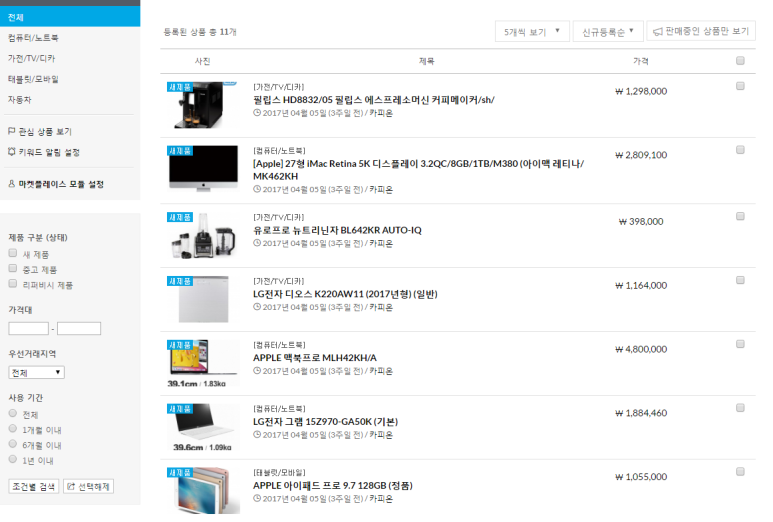This screenshot has height=522, width=773.
Task: Open the 컴퓨터/노트북 category
Action: (33, 38)
